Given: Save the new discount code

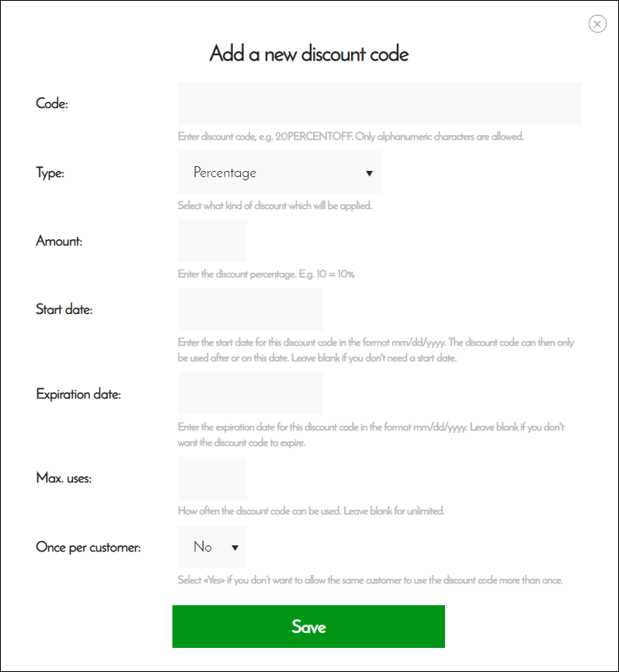Looking at the screenshot, I should click(308, 627).
